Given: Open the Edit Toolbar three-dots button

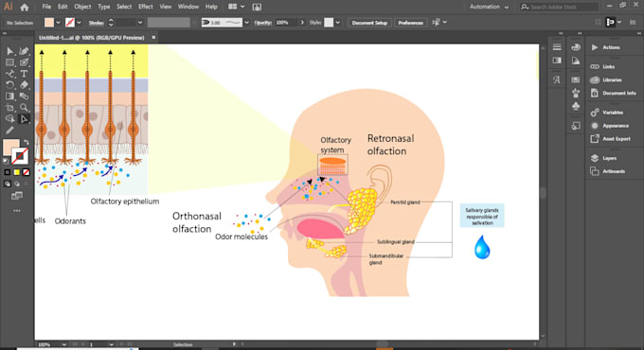Looking at the screenshot, I should 17,211.
